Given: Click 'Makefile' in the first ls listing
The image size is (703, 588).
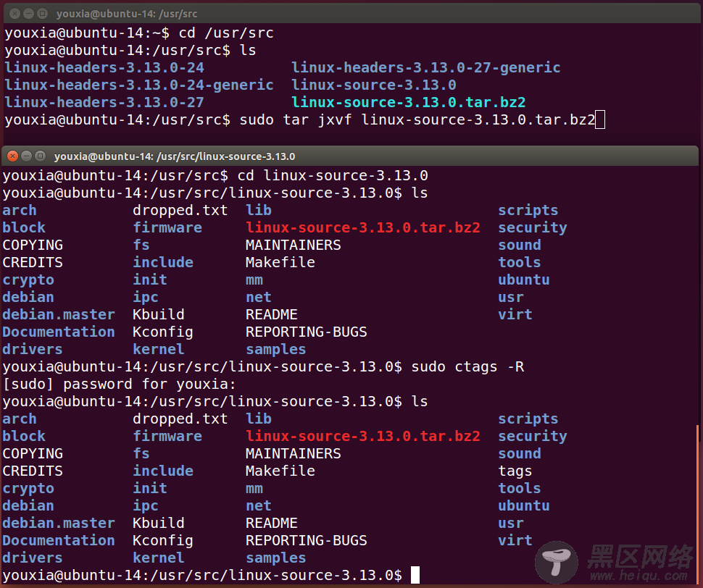Looking at the screenshot, I should click(x=280, y=262).
